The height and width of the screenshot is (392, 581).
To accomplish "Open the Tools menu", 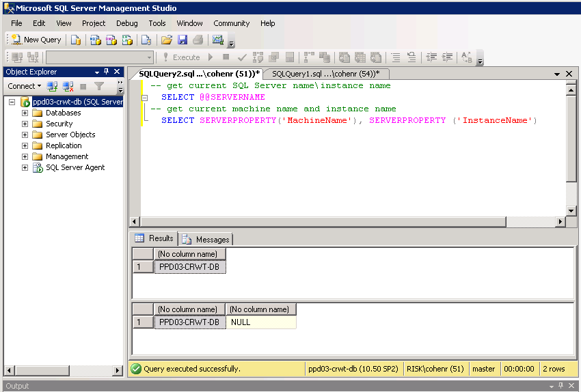I will point(157,23).
